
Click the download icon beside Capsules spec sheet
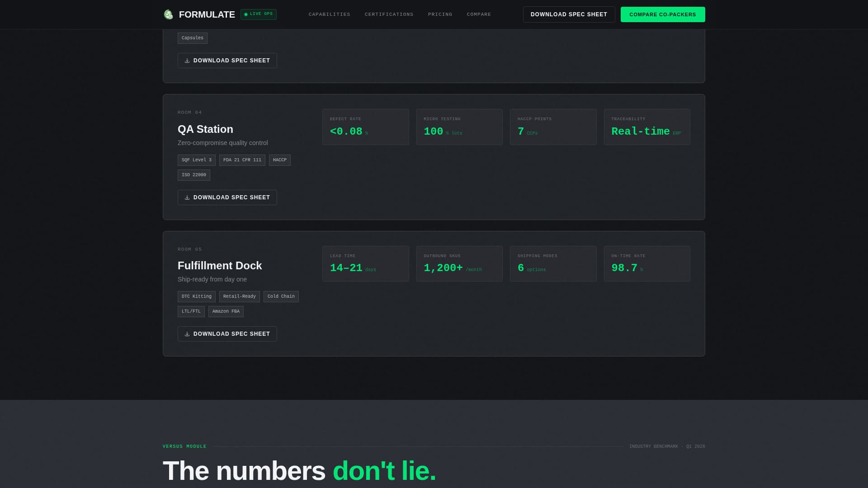click(x=188, y=60)
